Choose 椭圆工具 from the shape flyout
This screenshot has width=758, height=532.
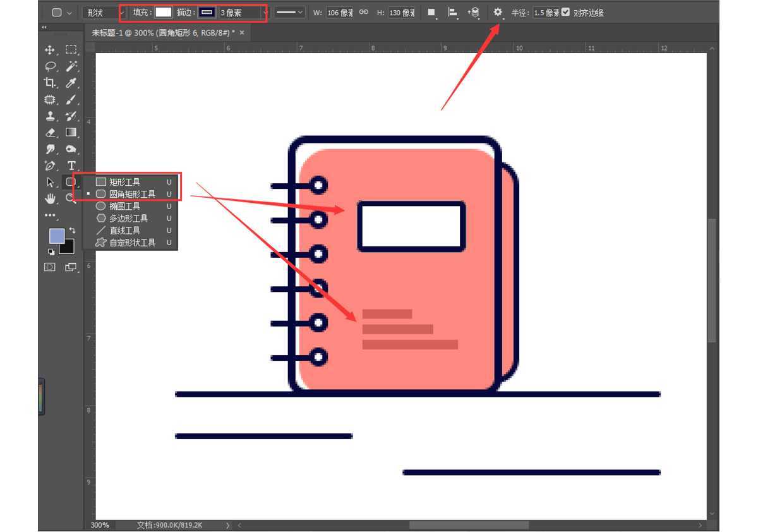125,206
